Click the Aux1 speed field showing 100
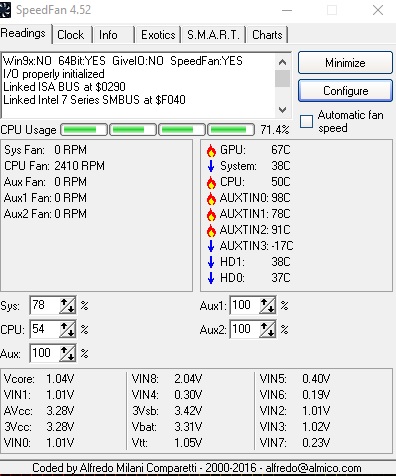This screenshot has width=396, height=476. (x=245, y=305)
